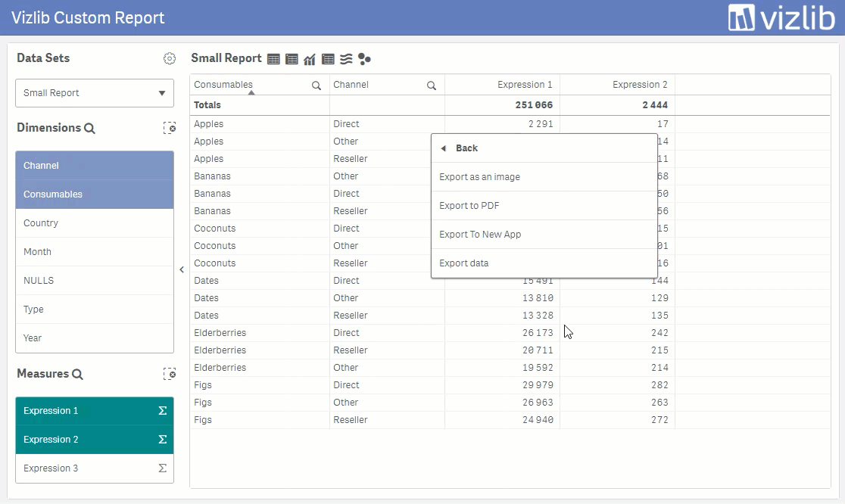This screenshot has height=504, width=845.
Task: Search in the Channel column
Action: pyautogui.click(x=431, y=85)
